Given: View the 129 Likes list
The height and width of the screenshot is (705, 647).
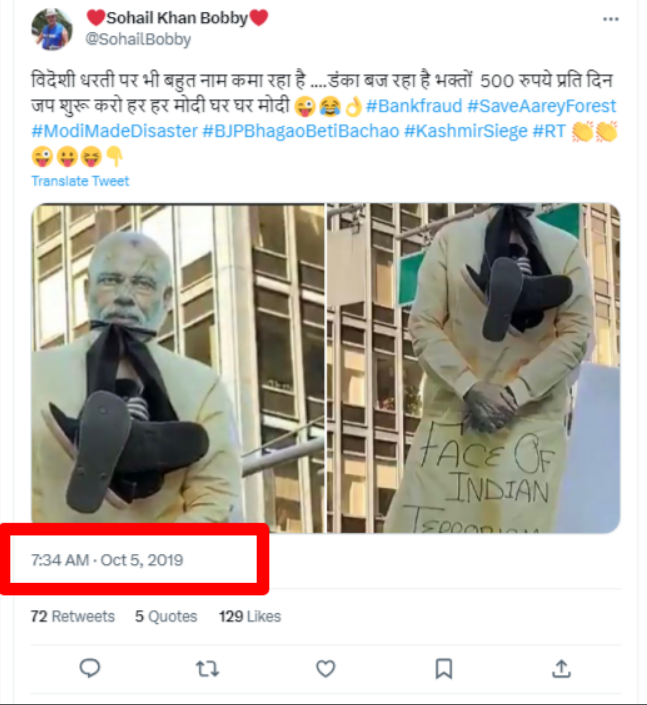Looking at the screenshot, I should (250, 616).
